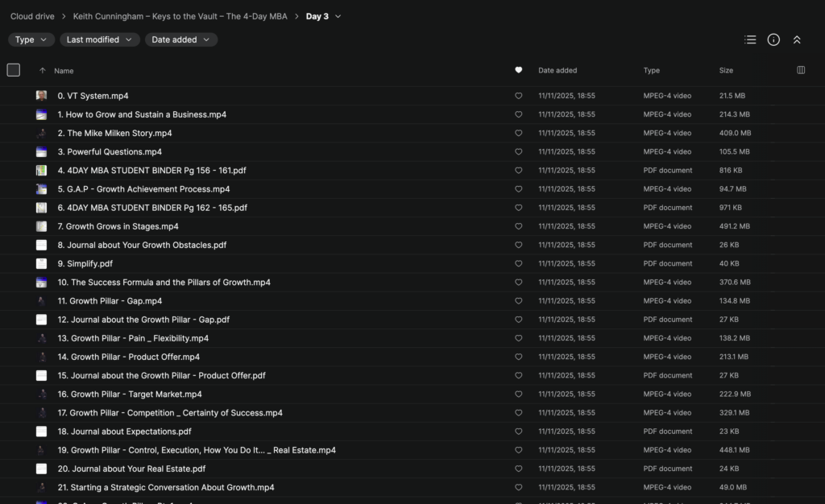Viewport: 825px width, 504px height.
Task: Select 16. Growth Pillar - Target Market.mp4
Action: 136,395
